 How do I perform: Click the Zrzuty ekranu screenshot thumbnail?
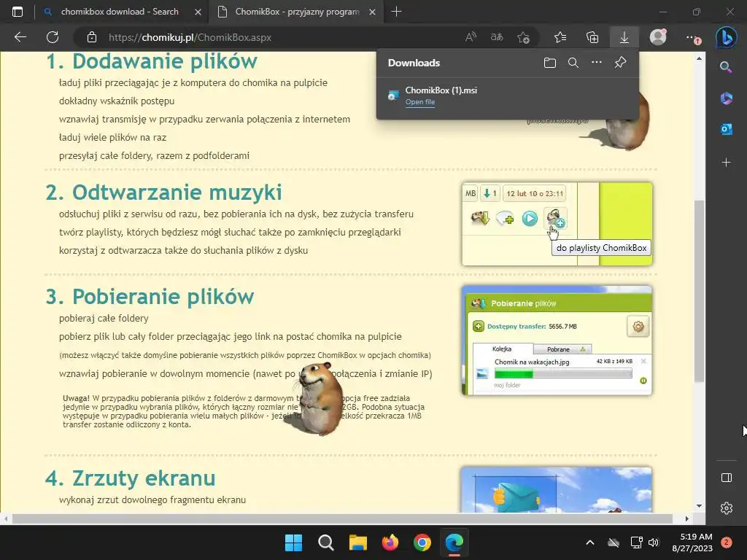pyautogui.click(x=556, y=489)
